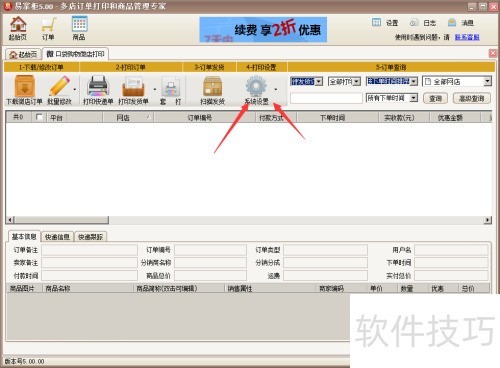Click the 订单备注 input field
Viewport: 500px width, 368px height.
[x=89, y=250]
